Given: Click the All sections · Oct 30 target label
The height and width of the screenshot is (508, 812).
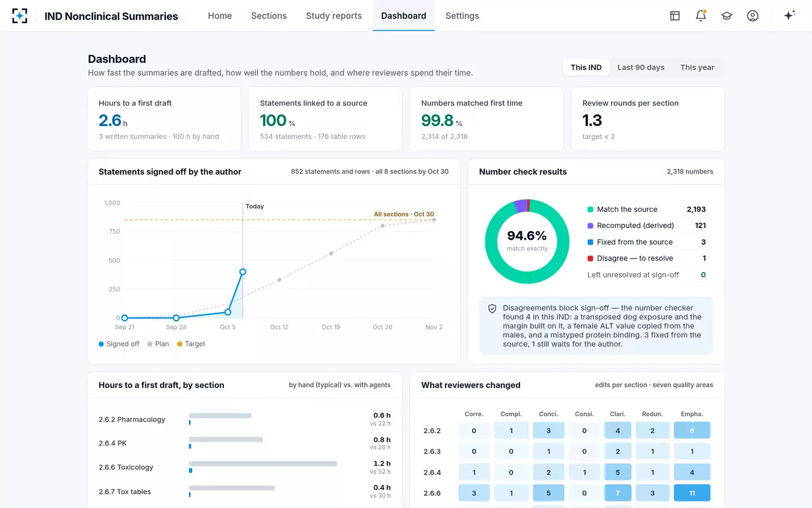Looking at the screenshot, I should 404,214.
